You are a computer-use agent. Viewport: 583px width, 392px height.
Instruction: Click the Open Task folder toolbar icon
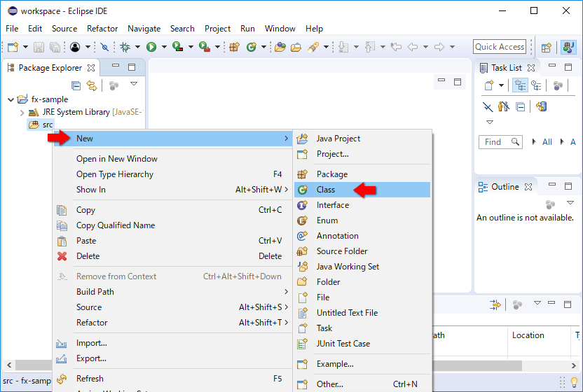pyautogui.click(x=296, y=47)
